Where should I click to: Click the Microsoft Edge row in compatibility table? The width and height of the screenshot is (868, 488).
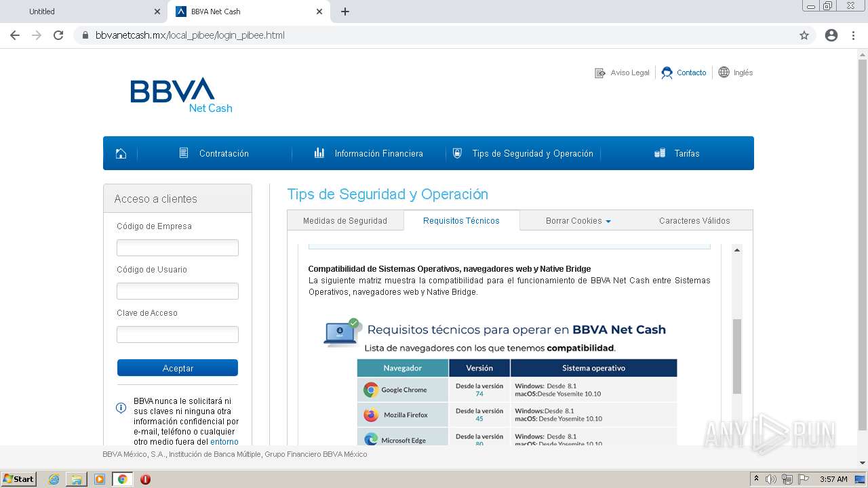pyautogui.click(x=517, y=437)
